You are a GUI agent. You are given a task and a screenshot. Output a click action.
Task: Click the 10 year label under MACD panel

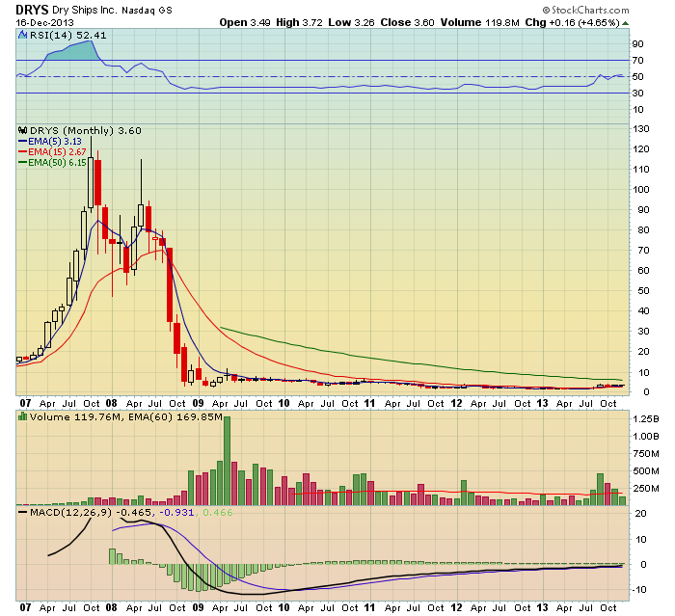tap(283, 607)
